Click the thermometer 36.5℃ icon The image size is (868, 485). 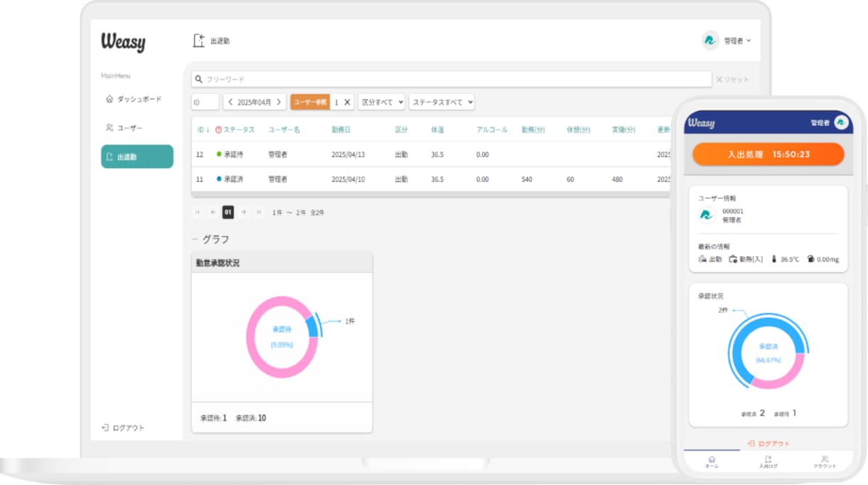pyautogui.click(x=774, y=259)
